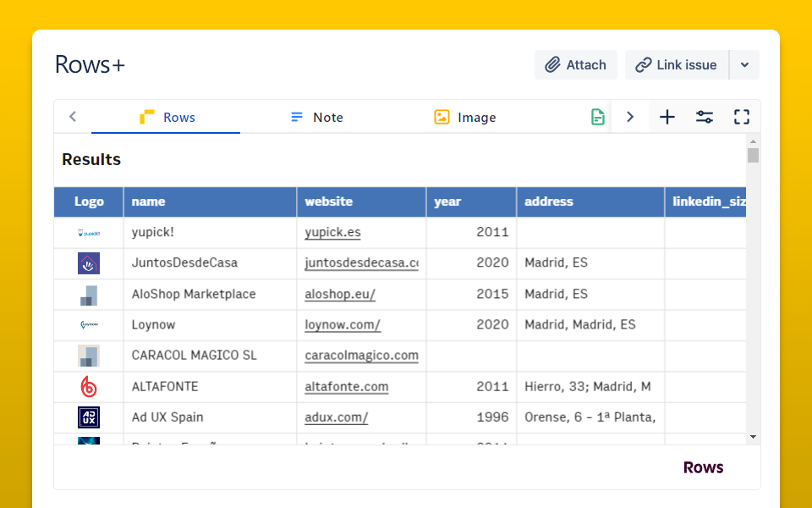812x508 pixels.
Task: Click the scrollbar up arrow
Action: 753,141
